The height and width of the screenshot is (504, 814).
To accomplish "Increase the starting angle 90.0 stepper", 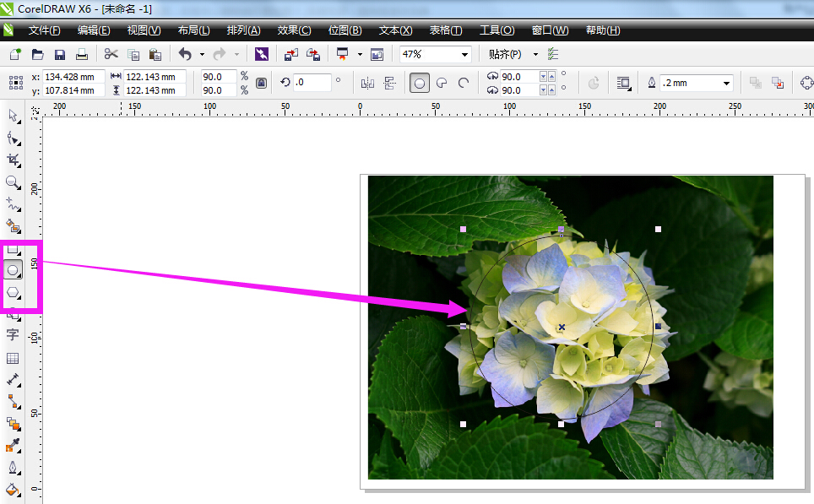I will [x=551, y=76].
